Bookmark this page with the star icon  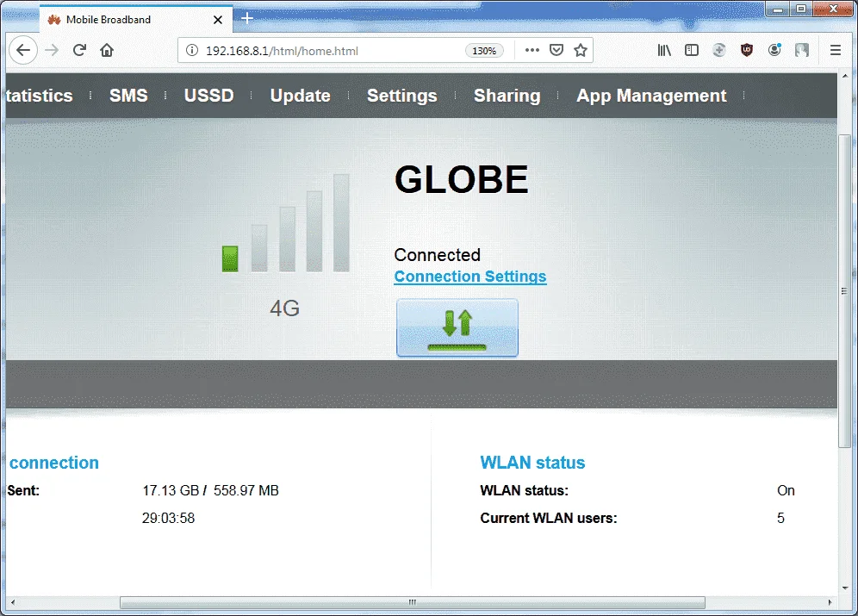pyautogui.click(x=581, y=50)
